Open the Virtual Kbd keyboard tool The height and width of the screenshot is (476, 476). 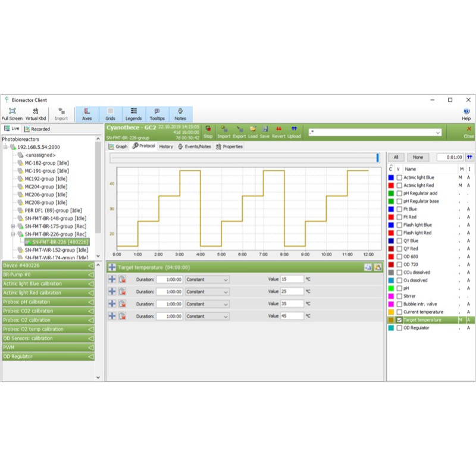tap(35, 111)
